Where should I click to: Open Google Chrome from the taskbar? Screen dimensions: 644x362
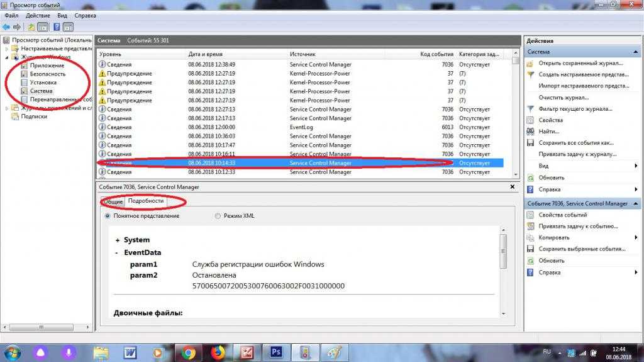[x=189, y=353]
